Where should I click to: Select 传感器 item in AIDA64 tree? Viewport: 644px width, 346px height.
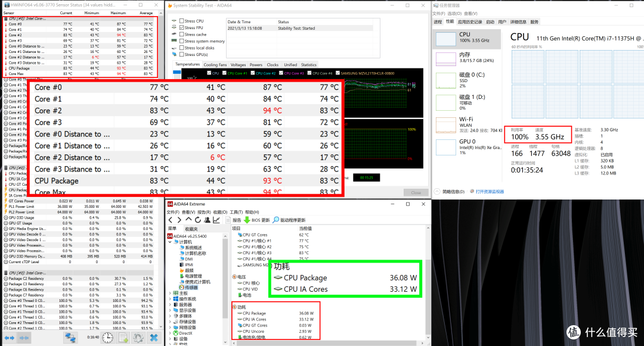(x=188, y=288)
